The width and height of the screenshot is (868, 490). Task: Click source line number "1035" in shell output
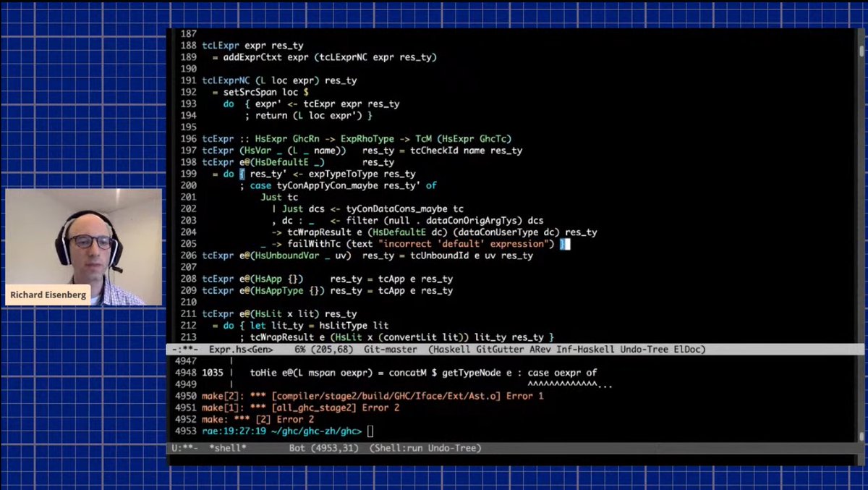coord(213,373)
